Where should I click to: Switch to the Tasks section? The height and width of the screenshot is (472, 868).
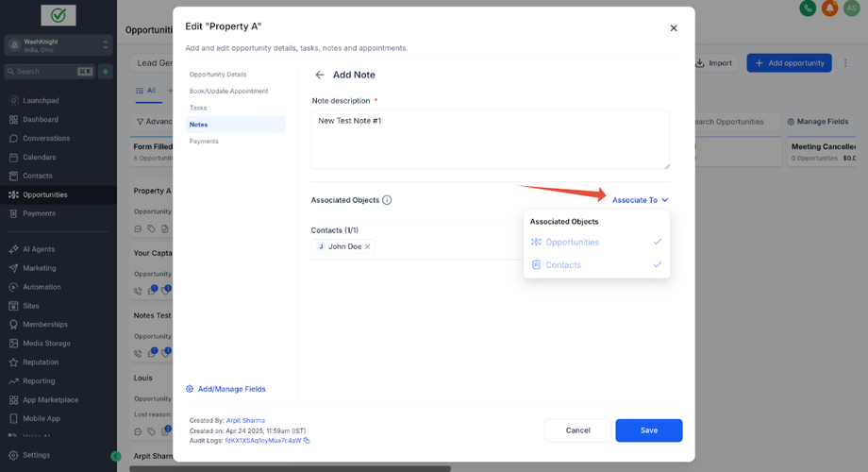198,108
